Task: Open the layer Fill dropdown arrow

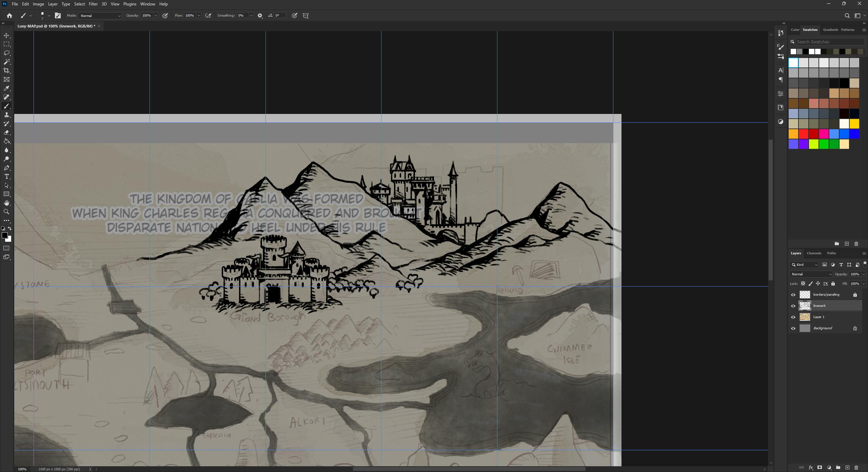Action: coord(863,284)
